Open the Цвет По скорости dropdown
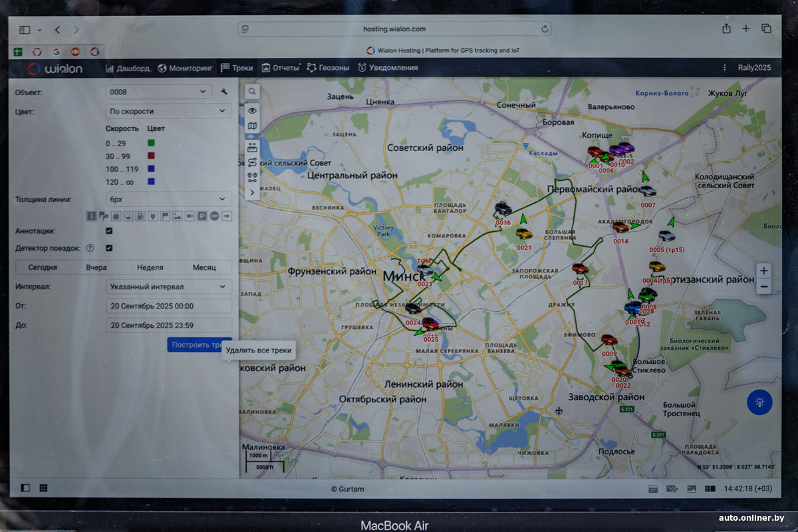 tap(169, 111)
